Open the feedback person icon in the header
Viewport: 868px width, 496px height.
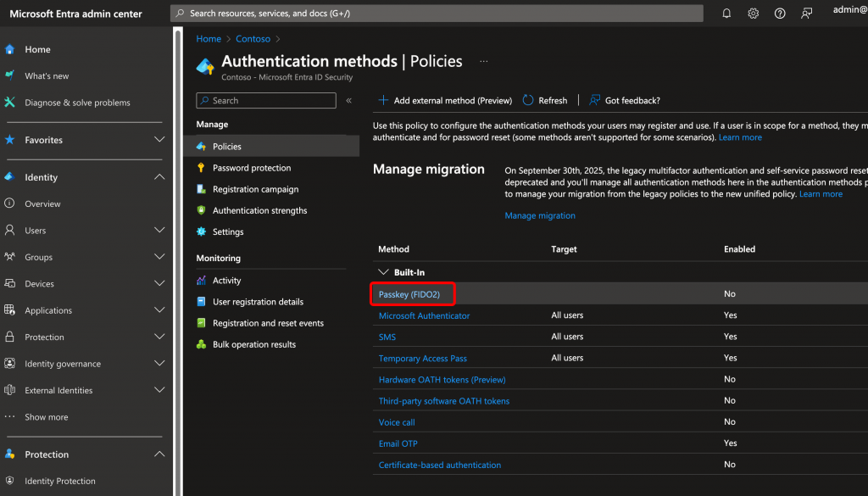(x=807, y=14)
